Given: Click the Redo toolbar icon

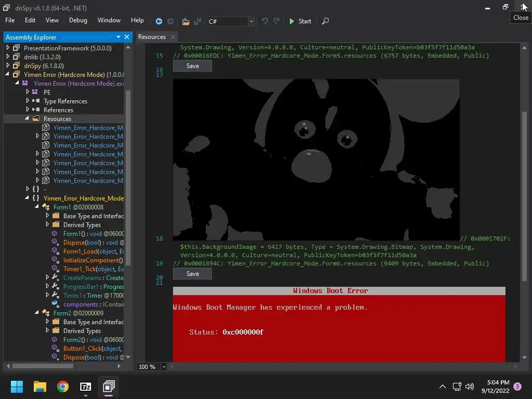Looking at the screenshot, I should click(276, 21).
